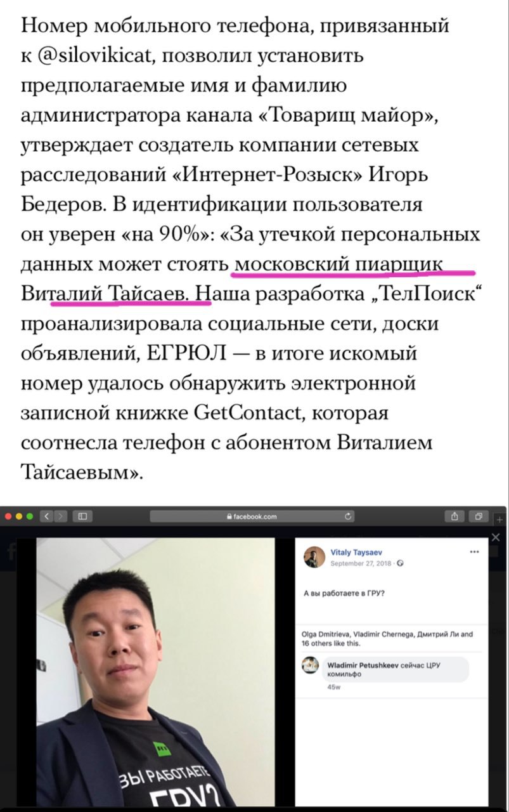Click the yellow macOS minimize button
Image resolution: width=509 pixels, height=812 pixels.
[x=18, y=516]
